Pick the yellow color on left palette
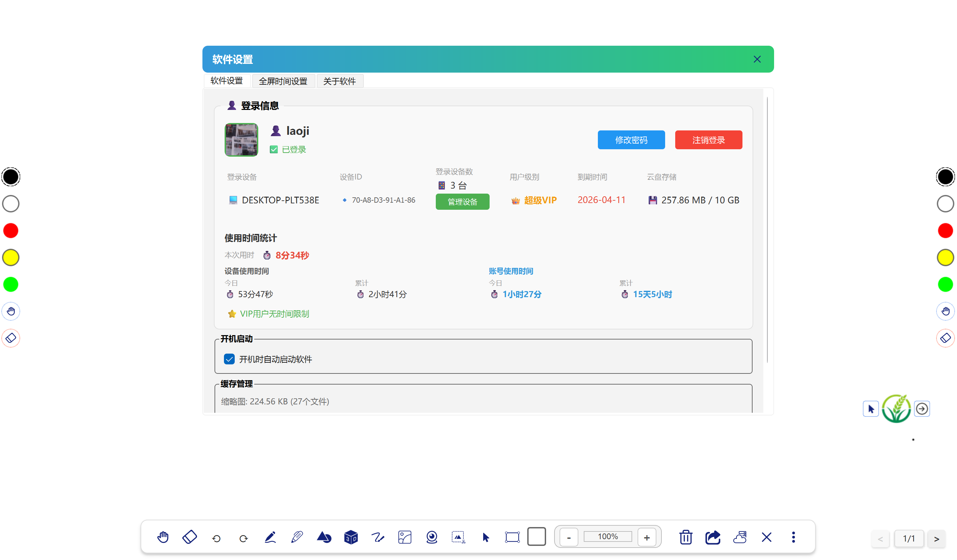The width and height of the screenshot is (957, 560). (11, 257)
